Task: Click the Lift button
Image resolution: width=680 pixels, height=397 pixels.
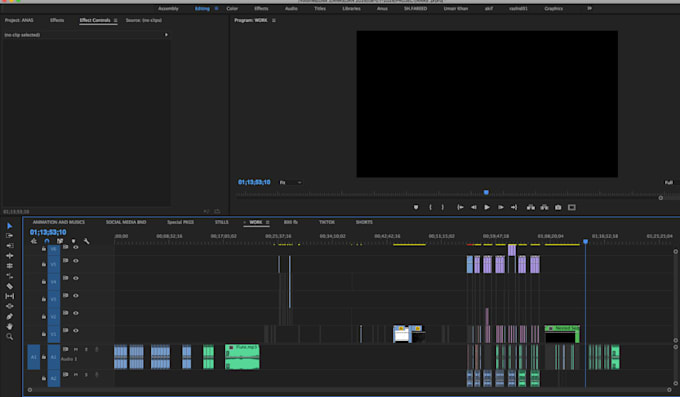Action: [x=531, y=207]
